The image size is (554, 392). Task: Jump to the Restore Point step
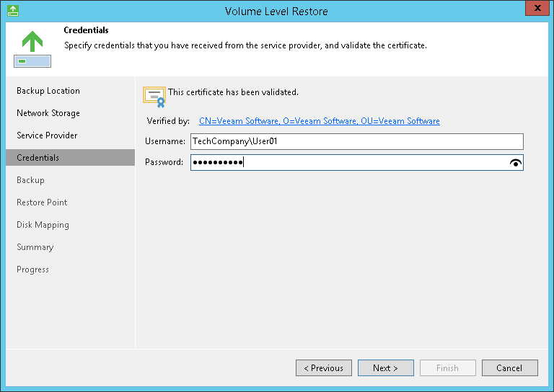[42, 202]
